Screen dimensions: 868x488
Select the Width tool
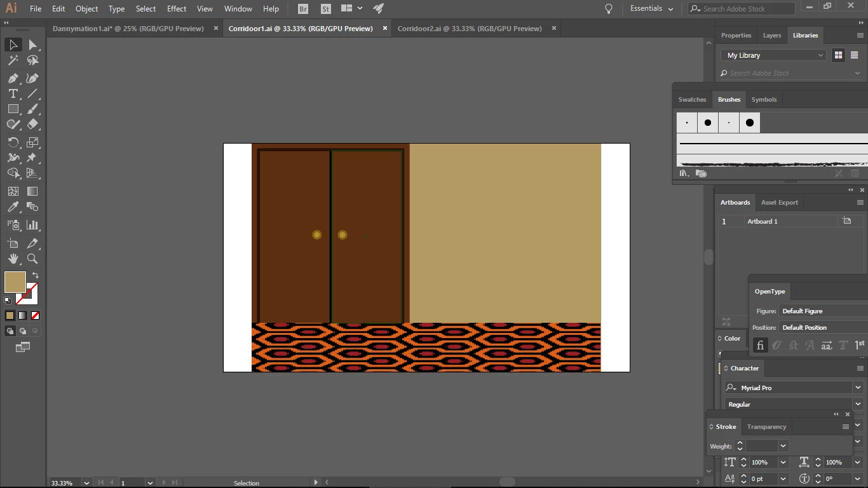tap(13, 158)
